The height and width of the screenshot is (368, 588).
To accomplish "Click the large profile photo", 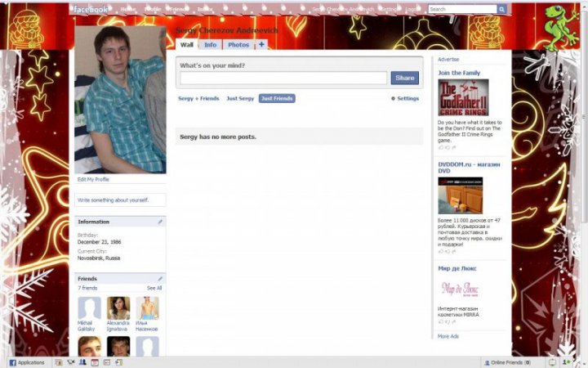I will [120, 100].
